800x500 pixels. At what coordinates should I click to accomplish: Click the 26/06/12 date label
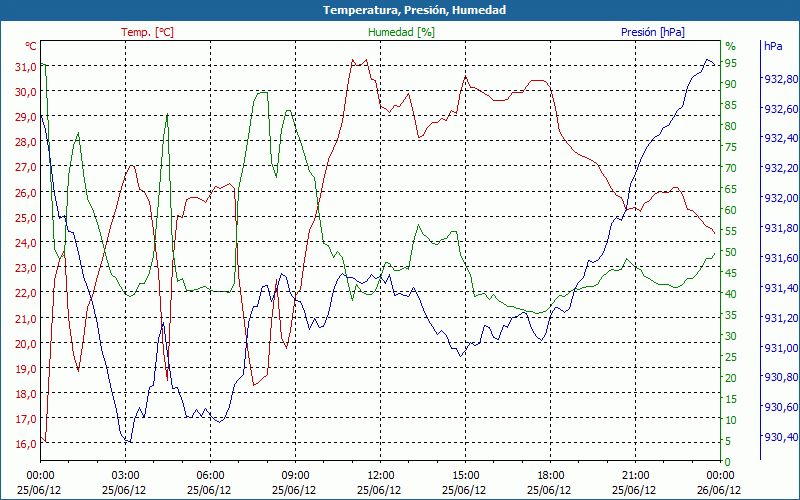click(x=719, y=490)
